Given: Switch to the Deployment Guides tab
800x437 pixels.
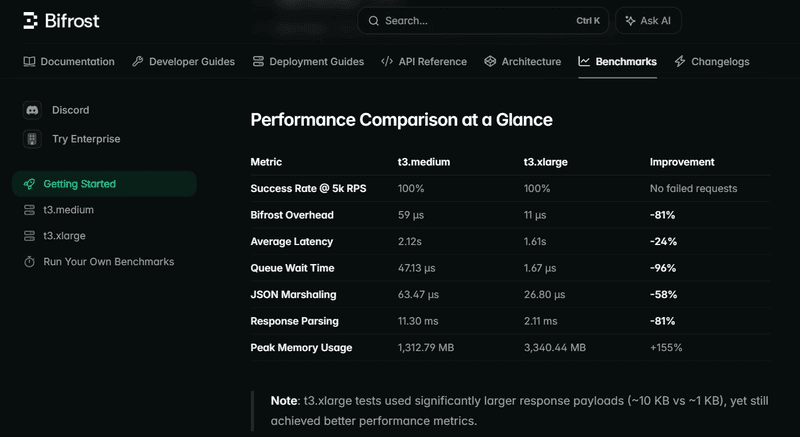Looking at the screenshot, I should (308, 62).
